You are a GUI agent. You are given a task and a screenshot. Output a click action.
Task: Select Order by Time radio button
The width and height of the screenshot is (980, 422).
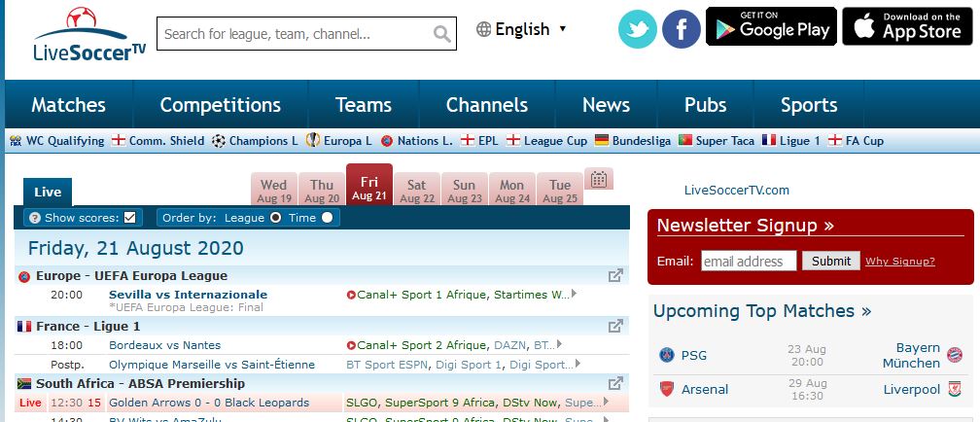tap(327, 218)
